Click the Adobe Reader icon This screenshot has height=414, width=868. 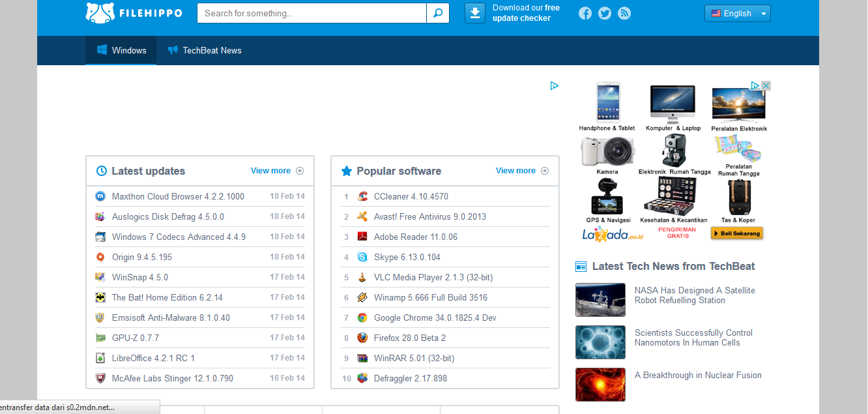pyautogui.click(x=362, y=237)
